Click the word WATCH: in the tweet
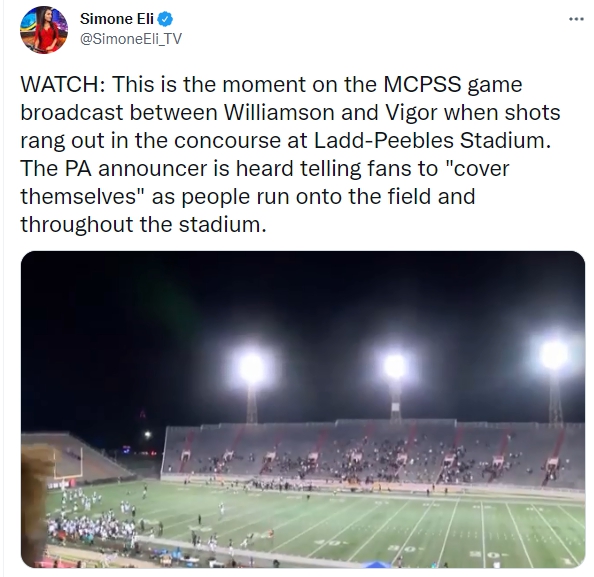594x577 pixels. click(x=63, y=84)
